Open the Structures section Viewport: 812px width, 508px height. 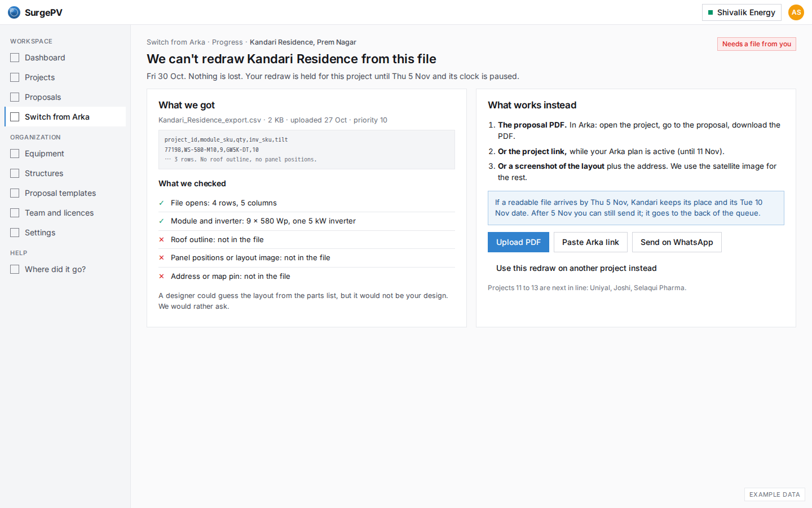coord(65,173)
